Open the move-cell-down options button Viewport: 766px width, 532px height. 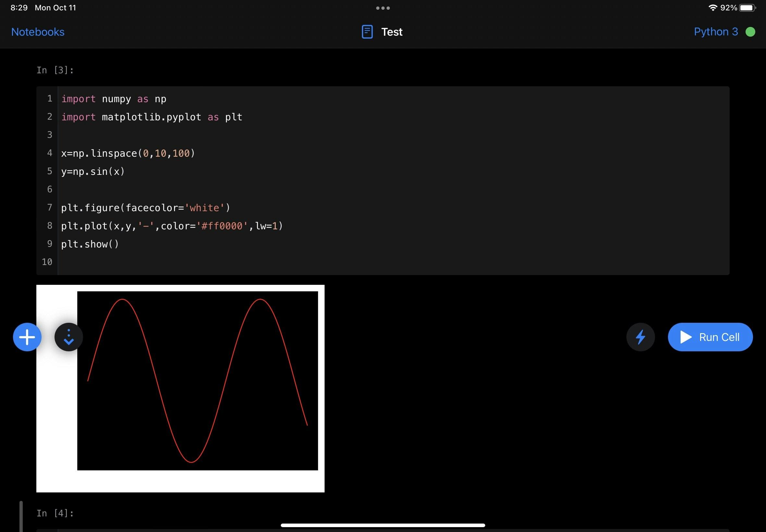[x=69, y=337]
